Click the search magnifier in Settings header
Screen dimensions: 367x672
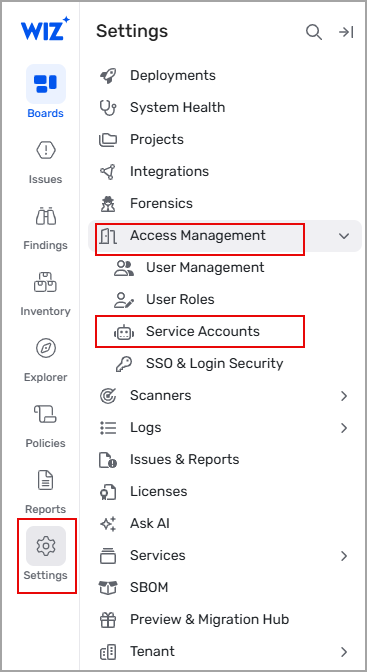[314, 32]
